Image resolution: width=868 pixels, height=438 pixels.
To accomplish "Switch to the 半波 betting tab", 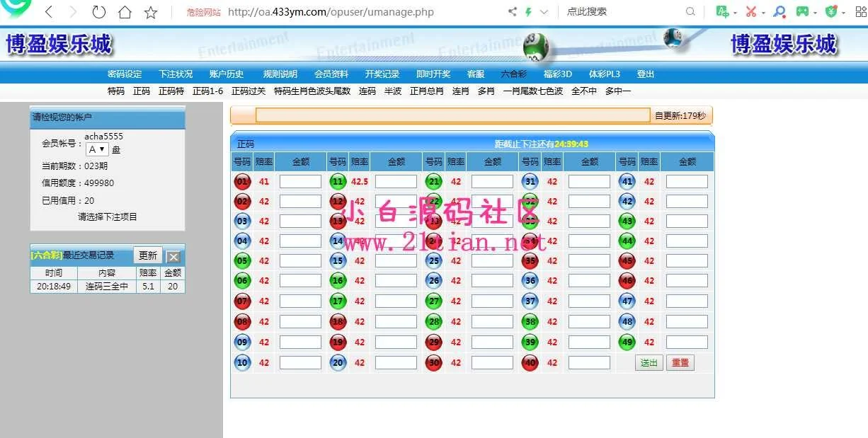I will coord(393,91).
